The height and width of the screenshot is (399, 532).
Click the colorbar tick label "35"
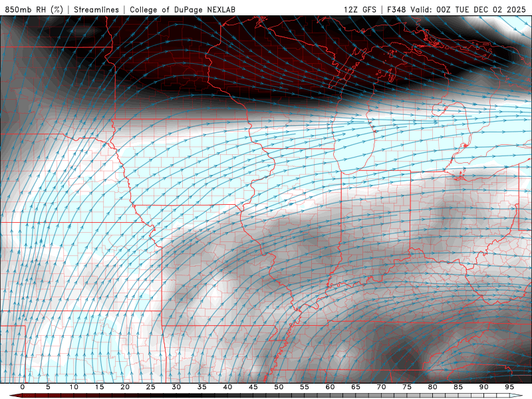pos(202,387)
